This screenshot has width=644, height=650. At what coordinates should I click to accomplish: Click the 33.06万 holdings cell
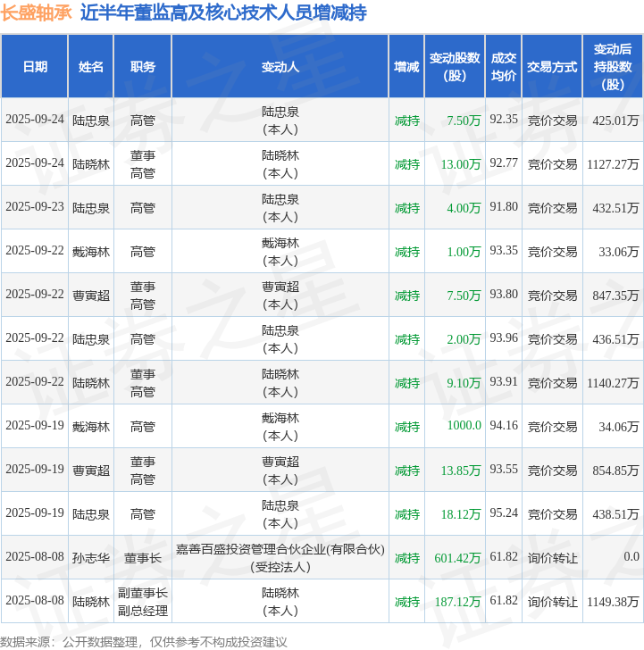(613, 251)
